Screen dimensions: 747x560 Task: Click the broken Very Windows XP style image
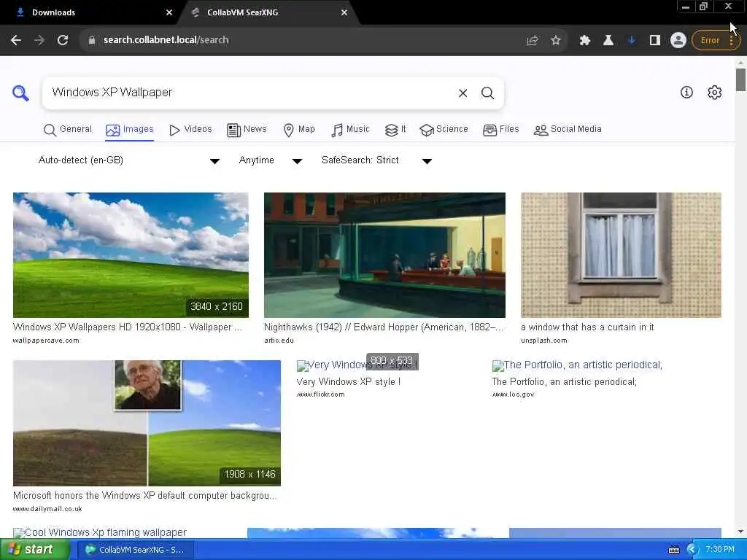tap(357, 365)
